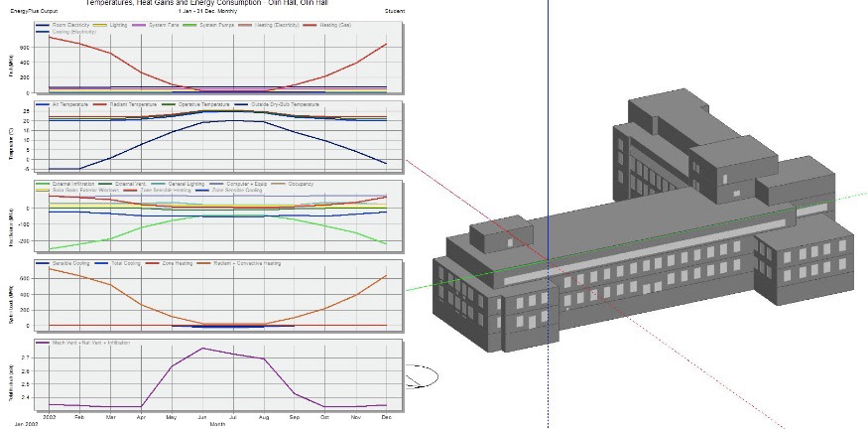The height and width of the screenshot is (429, 868).
Task: Click the EnergyPlus Output header label
Action: click(x=34, y=11)
